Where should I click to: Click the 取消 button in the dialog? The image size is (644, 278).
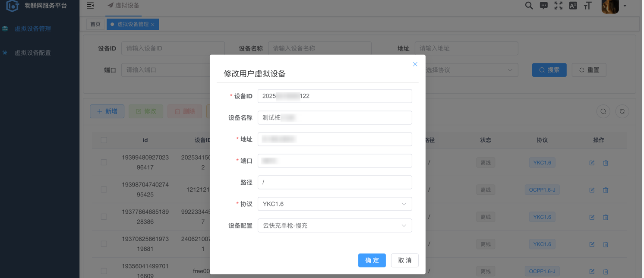(404, 260)
